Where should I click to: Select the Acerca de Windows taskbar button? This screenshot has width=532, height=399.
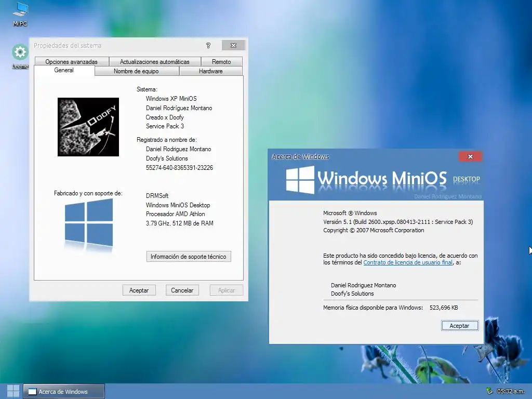click(64, 392)
